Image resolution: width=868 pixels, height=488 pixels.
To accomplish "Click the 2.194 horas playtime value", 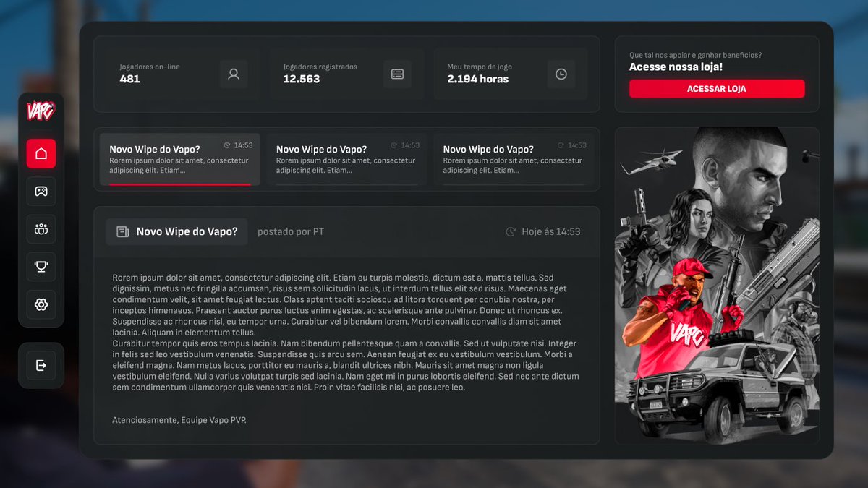I will coord(478,79).
